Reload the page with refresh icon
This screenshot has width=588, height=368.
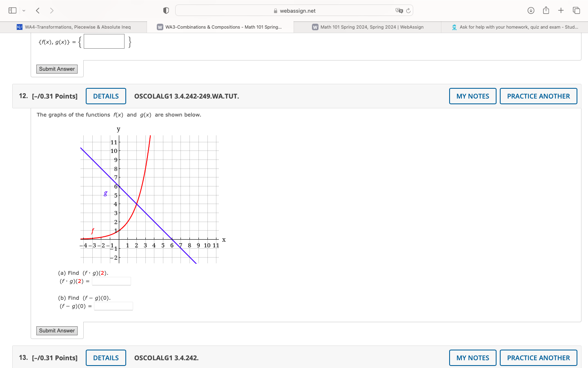(x=408, y=11)
